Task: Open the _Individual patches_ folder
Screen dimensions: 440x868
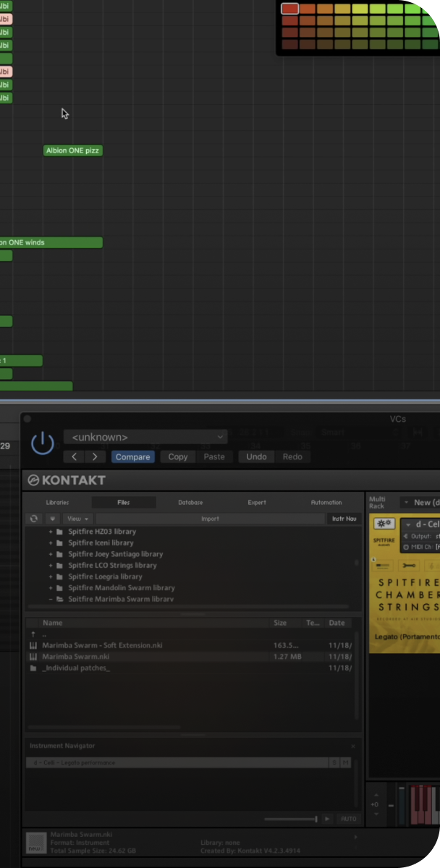Action: [x=76, y=668]
